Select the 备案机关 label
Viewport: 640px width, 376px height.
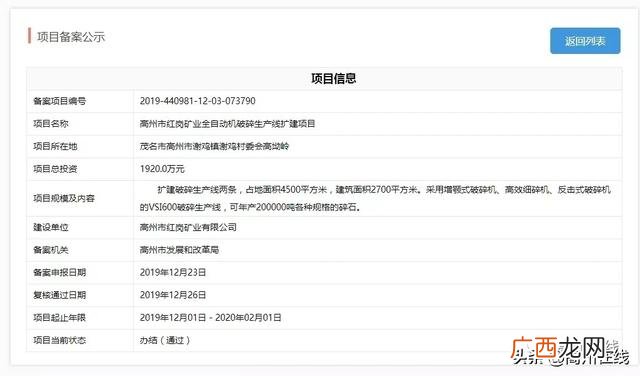point(51,250)
